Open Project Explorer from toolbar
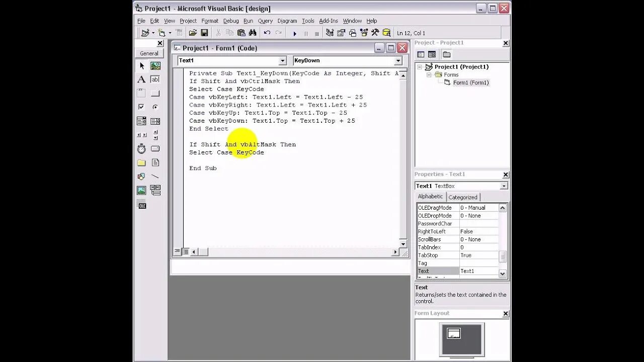644x362 pixels. point(330,33)
